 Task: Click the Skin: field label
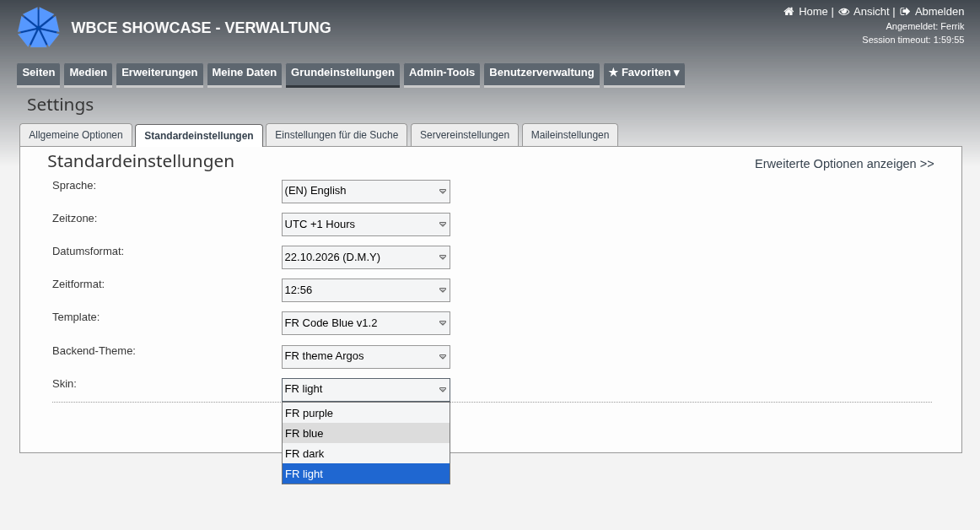click(64, 384)
